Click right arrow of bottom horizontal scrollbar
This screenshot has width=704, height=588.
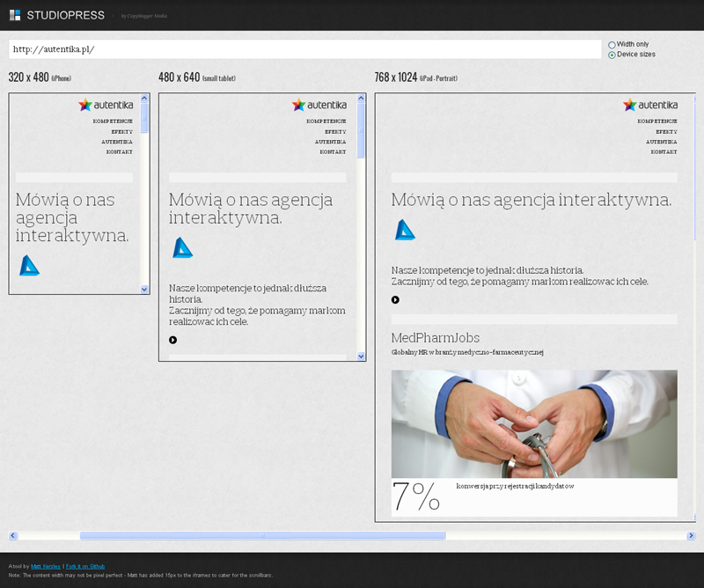pyautogui.click(x=690, y=535)
